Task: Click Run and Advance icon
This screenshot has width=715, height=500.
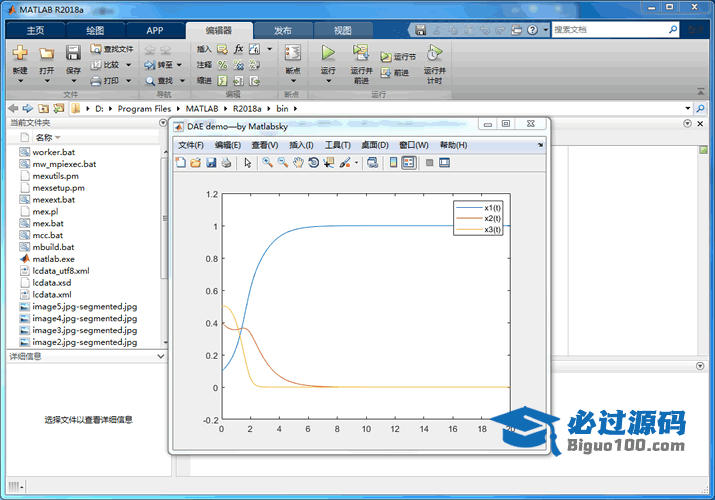Action: 361,53
